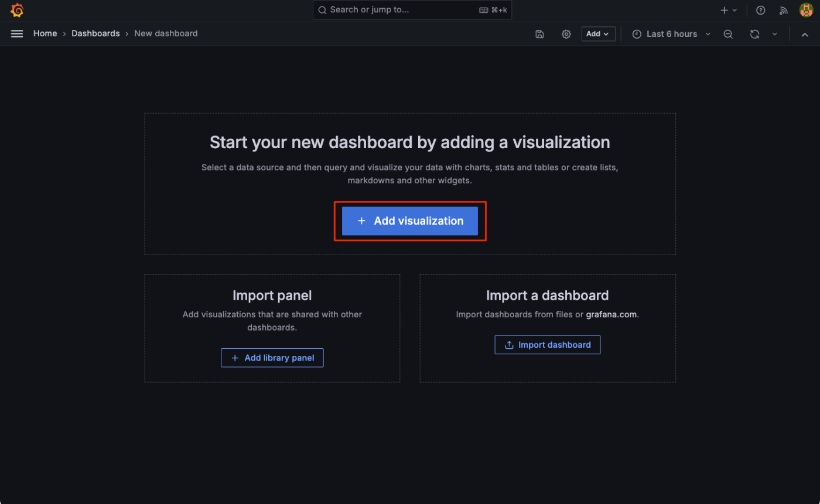The width and height of the screenshot is (820, 504).
Task: Collapse the top bar with chevron up icon
Action: pyautogui.click(x=805, y=34)
